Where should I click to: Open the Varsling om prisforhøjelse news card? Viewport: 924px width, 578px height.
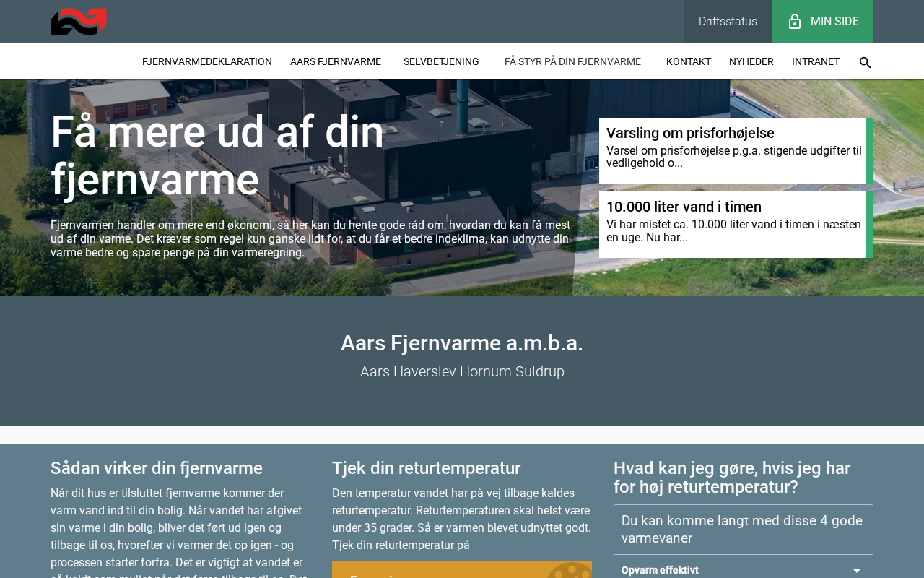pos(736,151)
